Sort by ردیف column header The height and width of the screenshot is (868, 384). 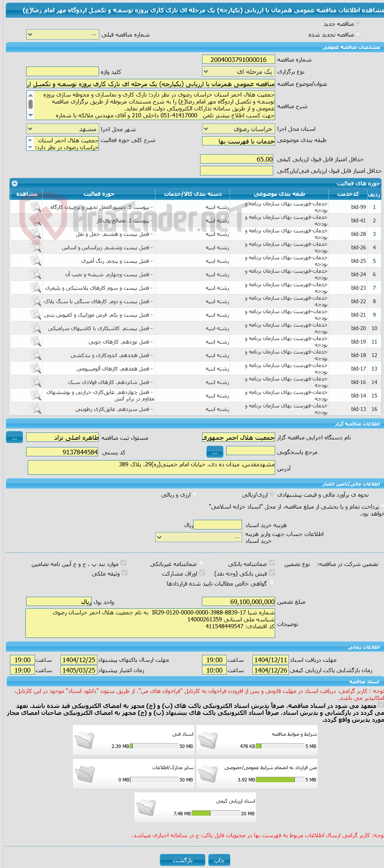click(374, 194)
